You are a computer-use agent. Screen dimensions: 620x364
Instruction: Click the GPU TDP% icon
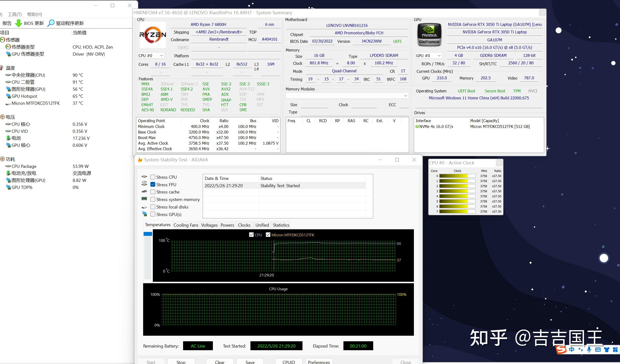click(x=8, y=187)
